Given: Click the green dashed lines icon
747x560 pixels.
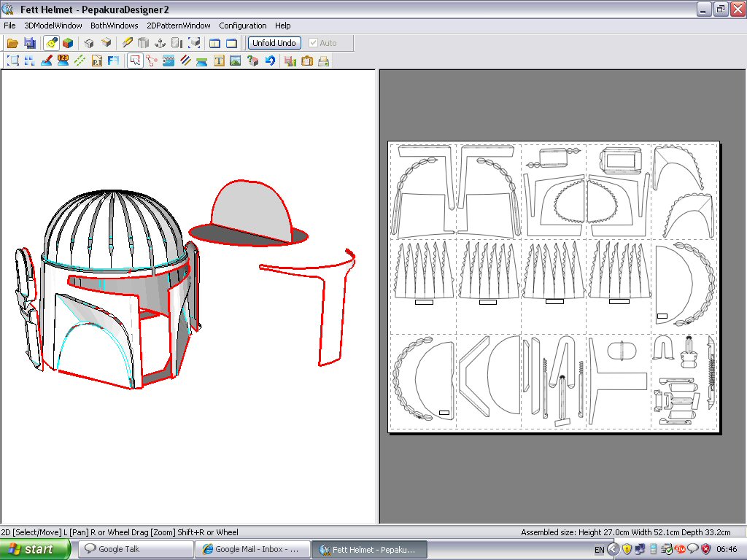Looking at the screenshot, I should click(x=80, y=61).
